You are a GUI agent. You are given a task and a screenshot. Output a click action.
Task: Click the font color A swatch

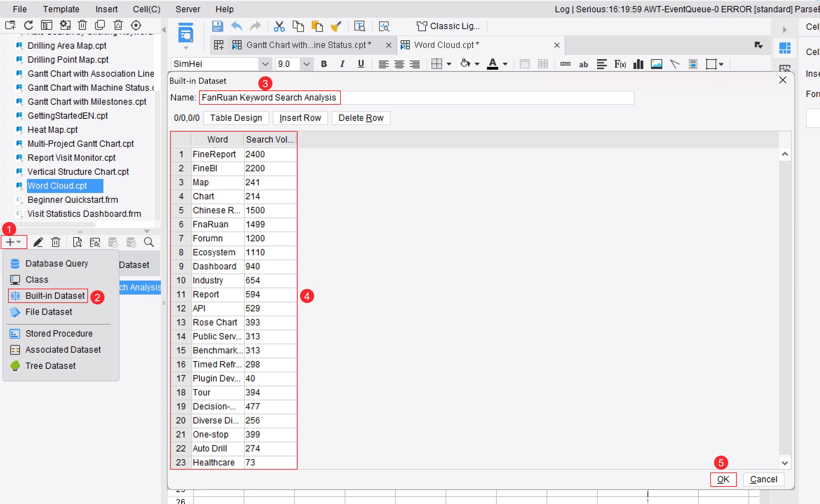pyautogui.click(x=493, y=64)
